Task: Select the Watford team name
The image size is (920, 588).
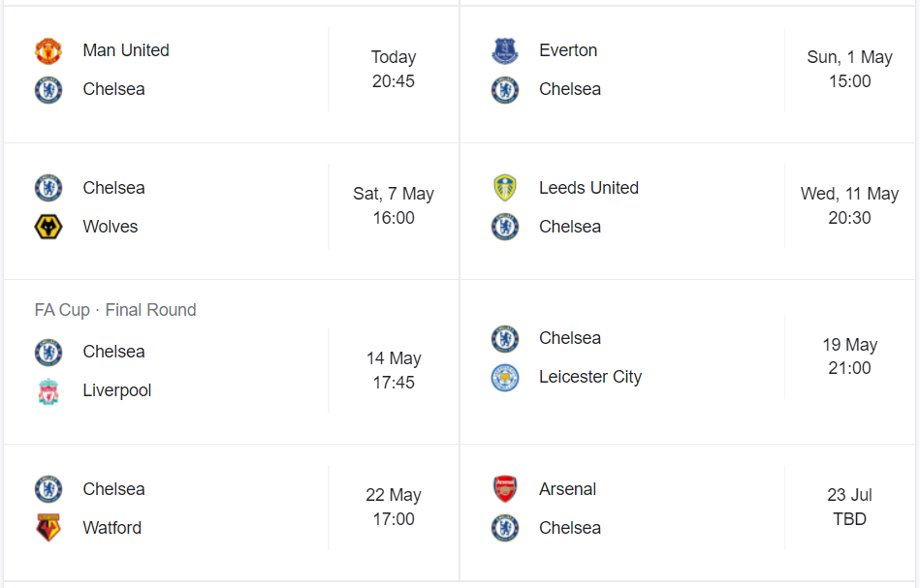Action: (112, 528)
